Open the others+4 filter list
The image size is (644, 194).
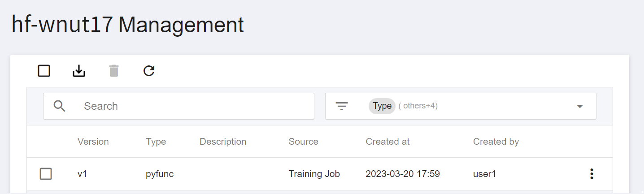pos(418,106)
